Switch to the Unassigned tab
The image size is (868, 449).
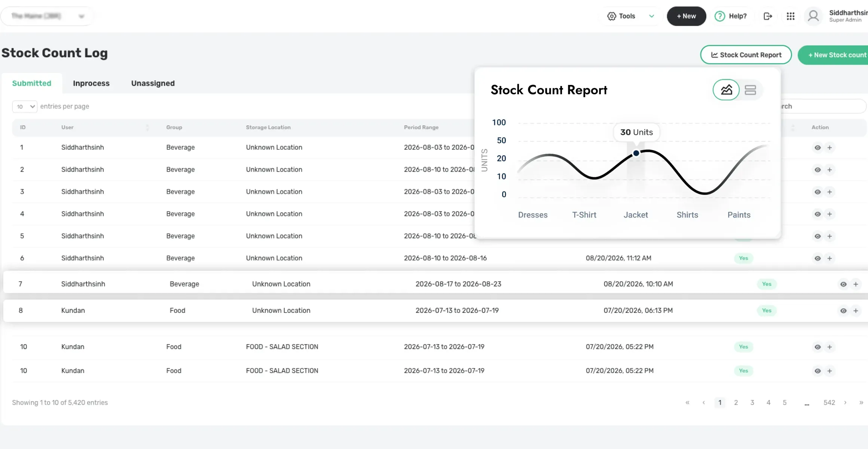[x=153, y=83]
